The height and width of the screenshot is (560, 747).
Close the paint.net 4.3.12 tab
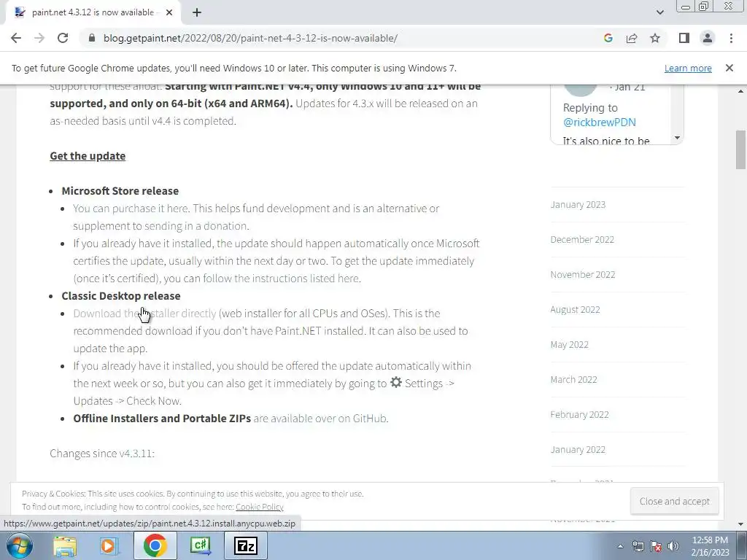(169, 13)
